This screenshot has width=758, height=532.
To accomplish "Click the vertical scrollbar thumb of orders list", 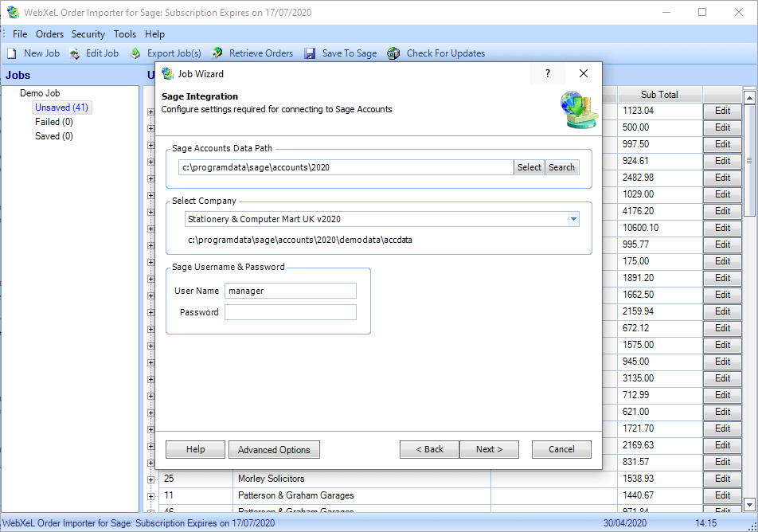I will pyautogui.click(x=749, y=161).
